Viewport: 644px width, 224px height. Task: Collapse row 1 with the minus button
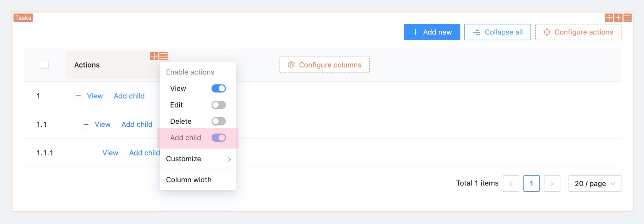(79, 96)
